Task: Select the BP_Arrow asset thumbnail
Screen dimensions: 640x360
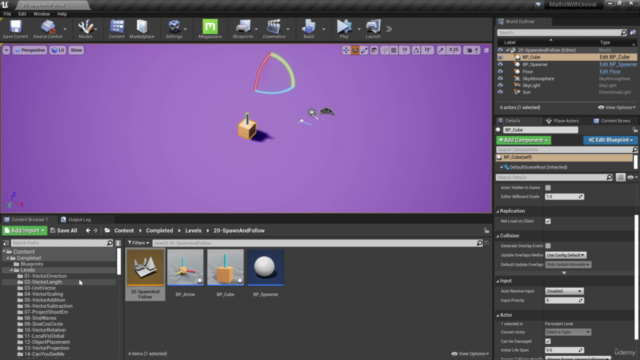Action: [x=185, y=268]
